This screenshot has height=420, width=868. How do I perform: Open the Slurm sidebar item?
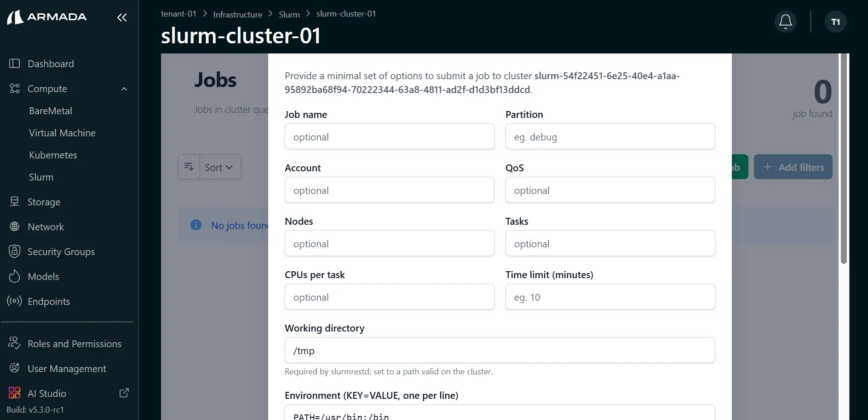click(x=41, y=177)
